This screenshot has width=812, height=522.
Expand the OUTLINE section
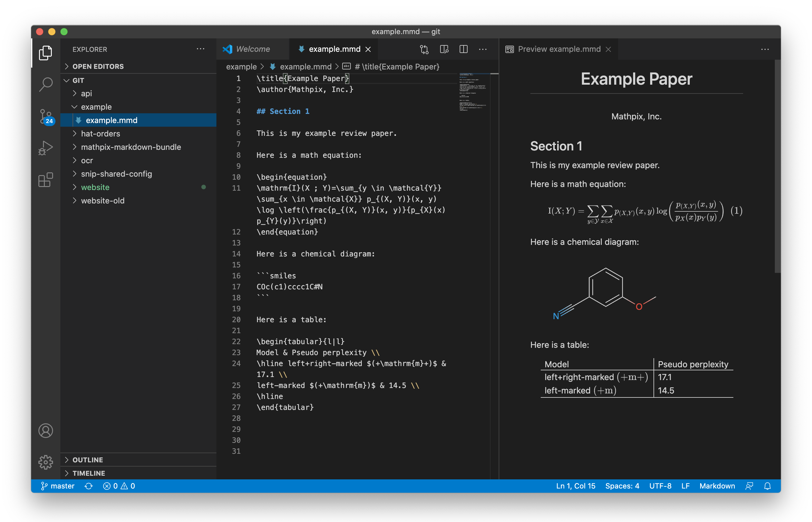click(x=87, y=460)
